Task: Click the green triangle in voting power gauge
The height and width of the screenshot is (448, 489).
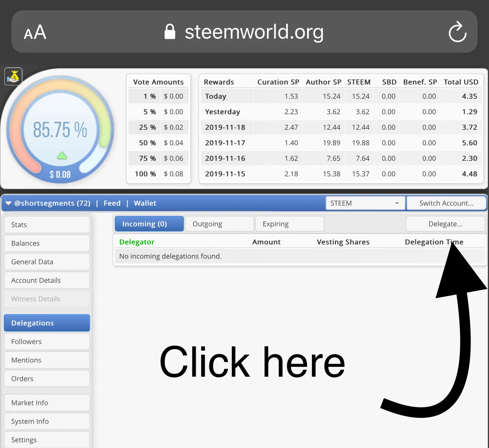Action: pos(62,155)
